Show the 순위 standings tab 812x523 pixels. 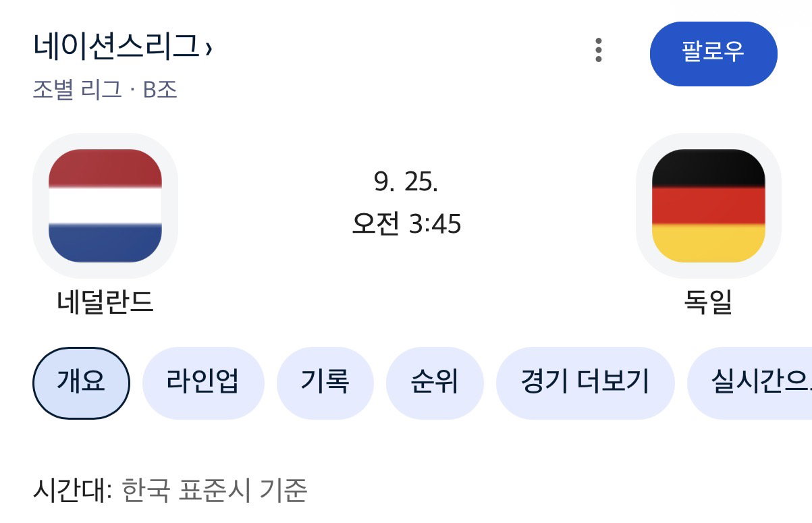[435, 383]
